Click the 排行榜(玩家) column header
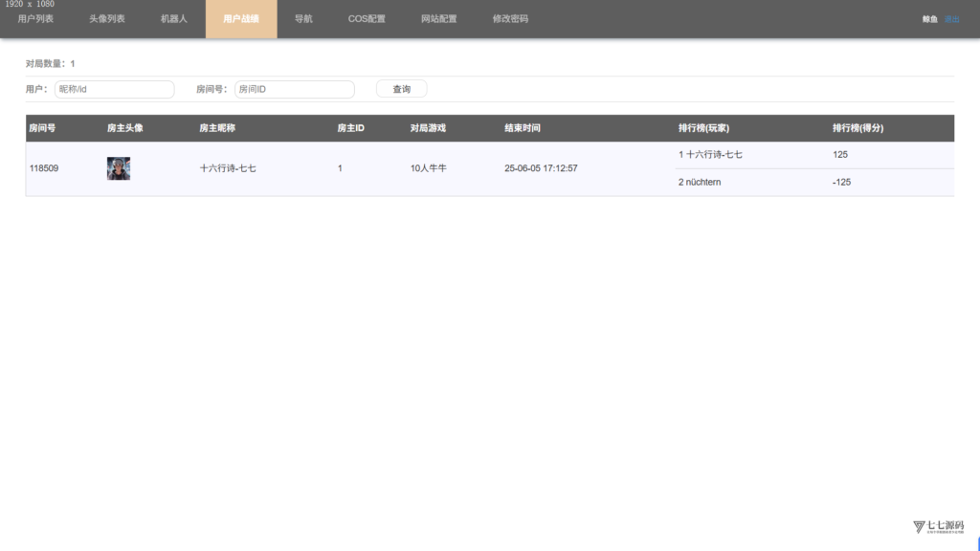The width and height of the screenshot is (980, 551). click(x=703, y=128)
